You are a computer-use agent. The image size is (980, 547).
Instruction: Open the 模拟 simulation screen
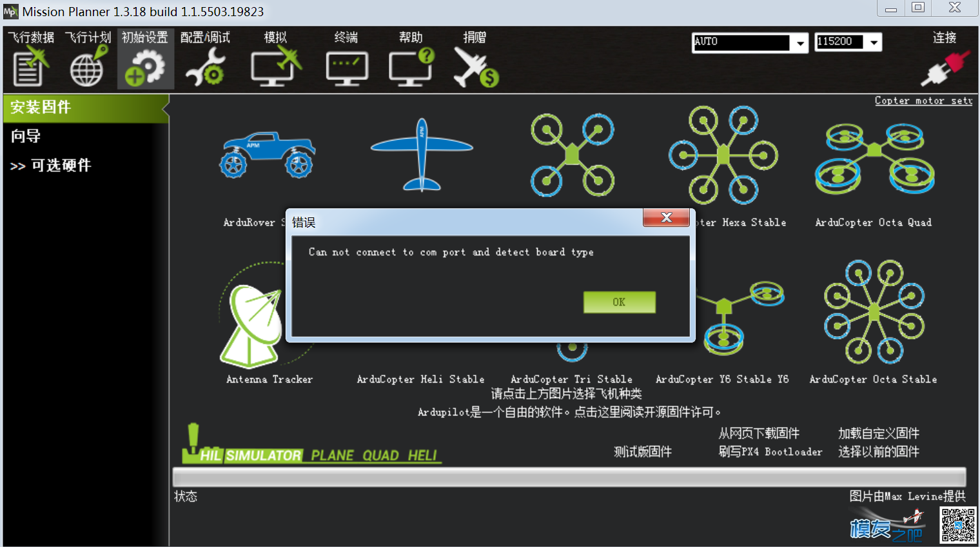276,59
